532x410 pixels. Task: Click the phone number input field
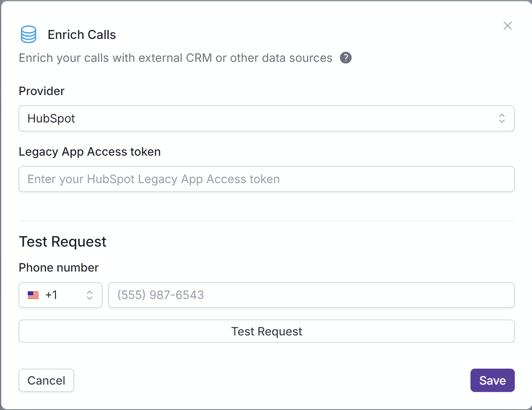311,295
